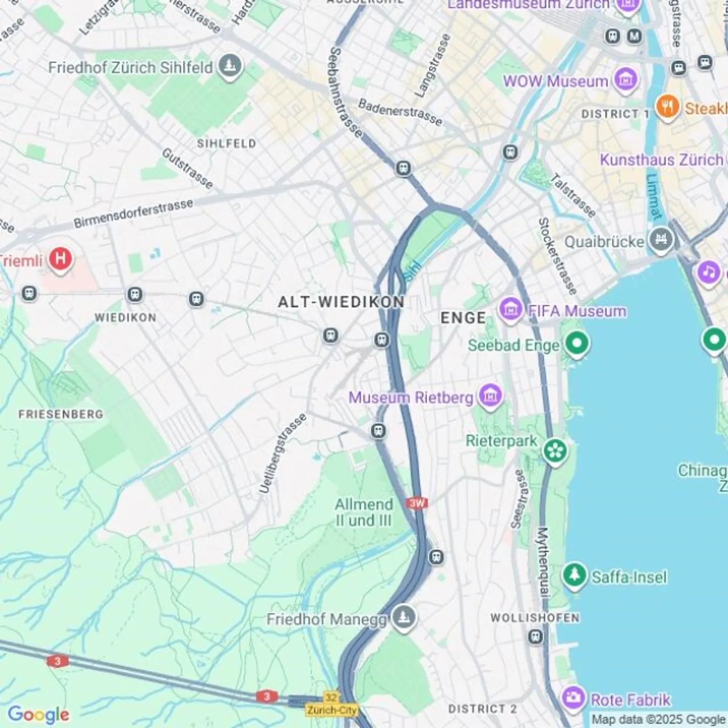Screen dimensions: 728x728
Task: Select the Rieterpark flower park marker
Action: coord(555,451)
